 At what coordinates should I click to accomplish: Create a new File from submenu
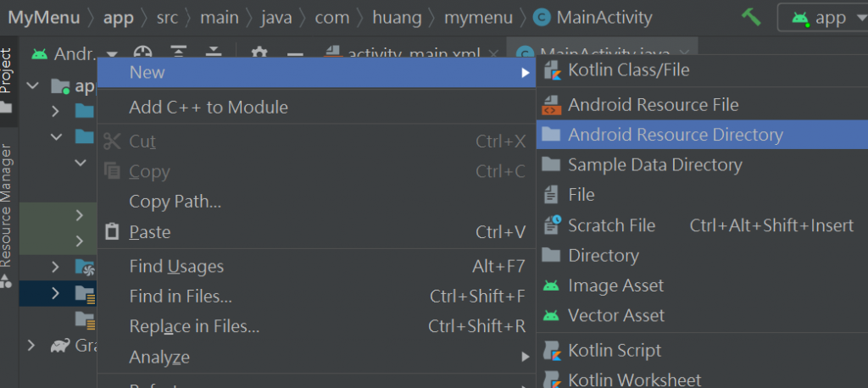click(702, 195)
